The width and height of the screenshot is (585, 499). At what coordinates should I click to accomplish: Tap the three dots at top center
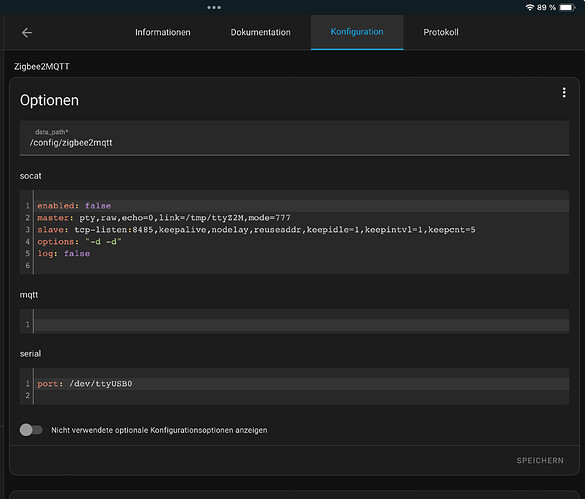click(x=214, y=7)
